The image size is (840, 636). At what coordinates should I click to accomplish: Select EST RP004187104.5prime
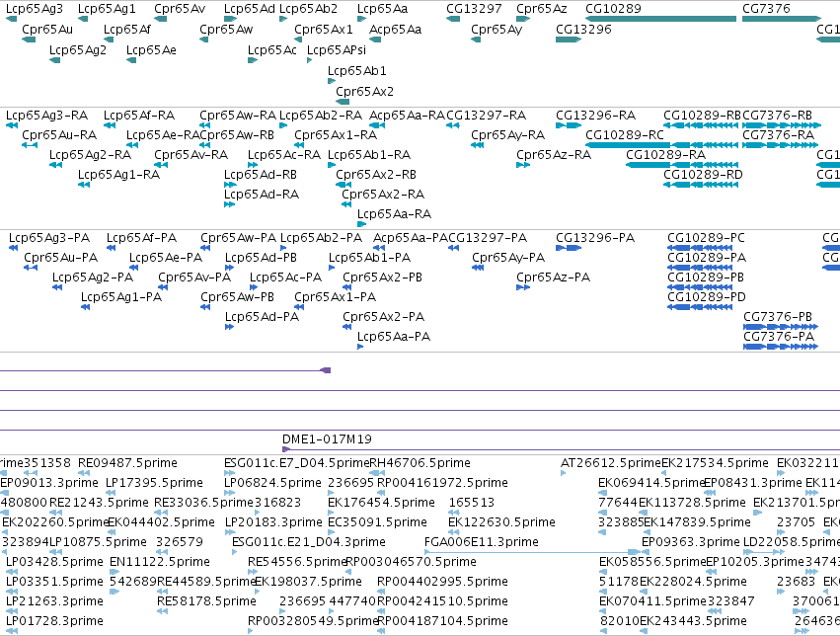pyautogui.click(x=442, y=621)
